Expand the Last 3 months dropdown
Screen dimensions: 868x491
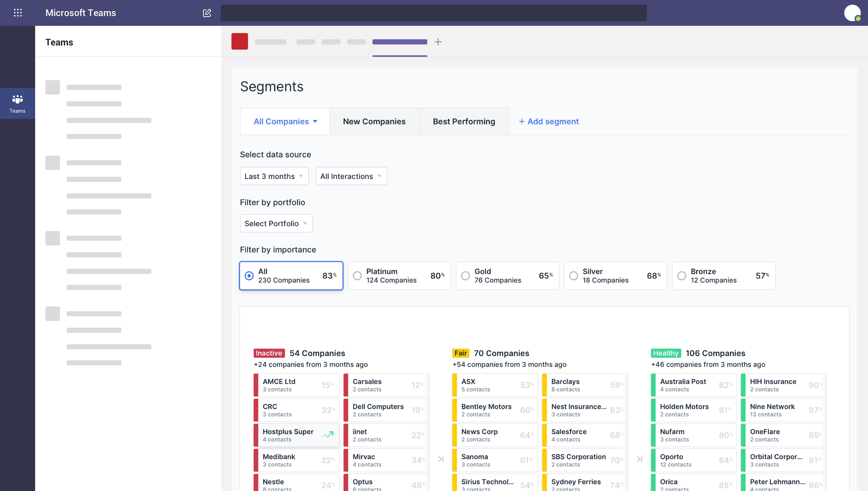click(x=274, y=176)
